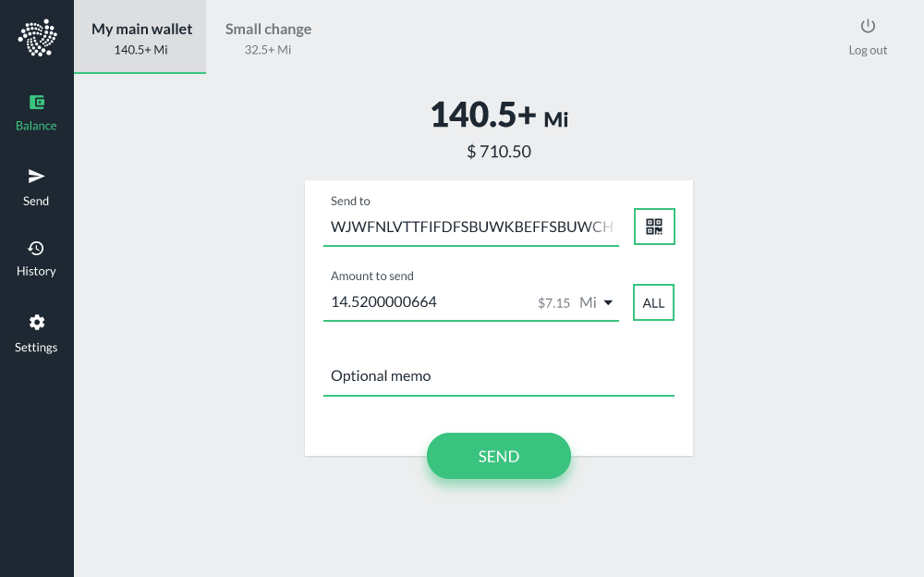Switch to the Small change wallet tab
Screen dimensions: 924x577
(268, 37)
